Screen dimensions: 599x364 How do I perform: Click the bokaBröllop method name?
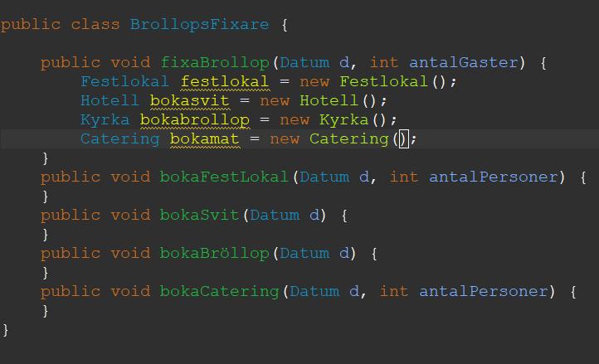click(x=214, y=253)
